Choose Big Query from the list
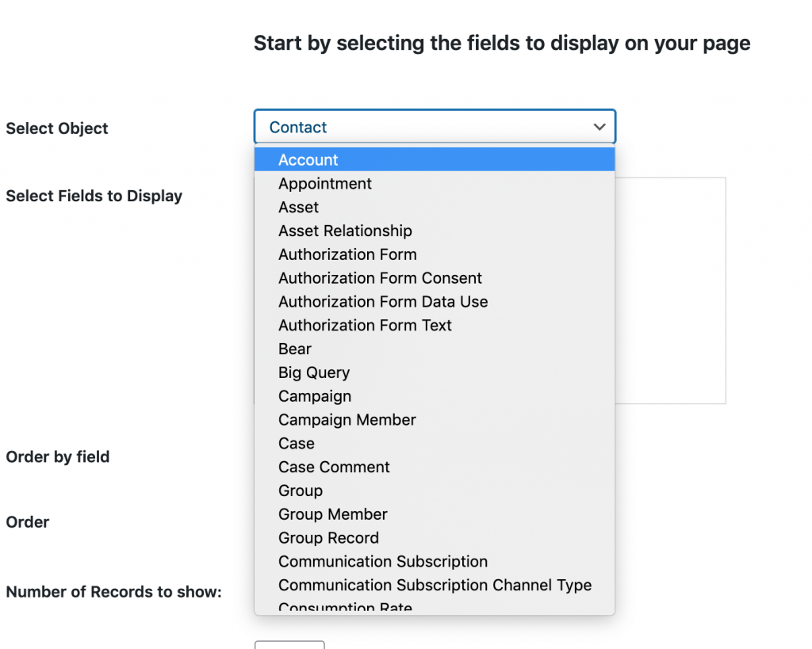 pos(435,372)
